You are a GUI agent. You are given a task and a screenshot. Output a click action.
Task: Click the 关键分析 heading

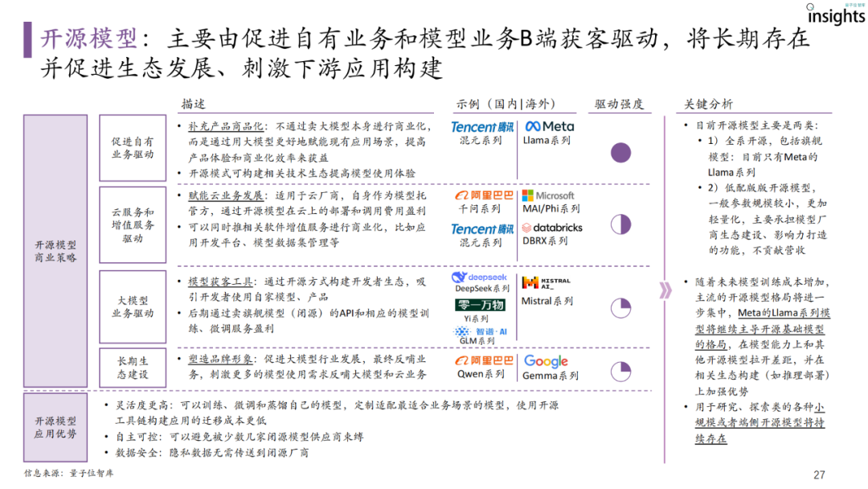pyautogui.click(x=708, y=104)
